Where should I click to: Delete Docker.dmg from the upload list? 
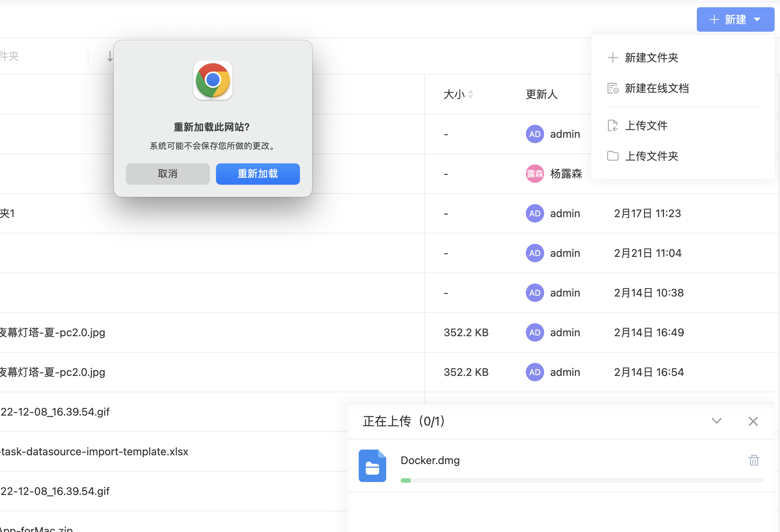(x=754, y=460)
